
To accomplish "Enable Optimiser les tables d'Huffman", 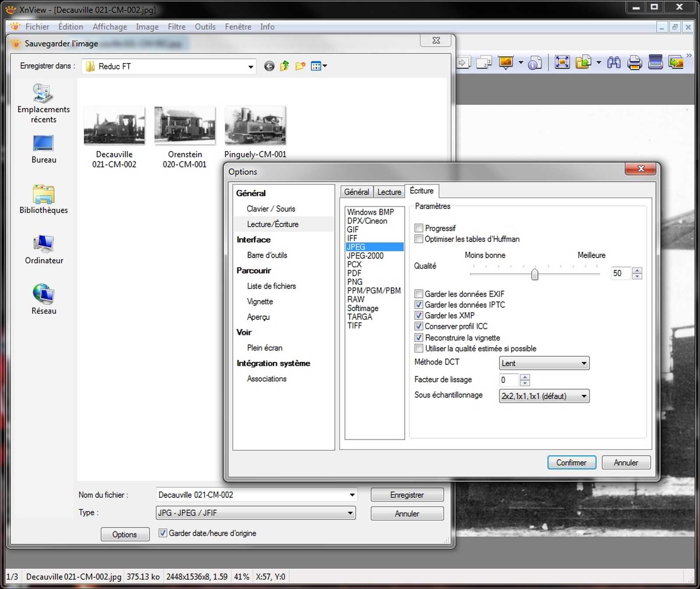I will pos(419,239).
